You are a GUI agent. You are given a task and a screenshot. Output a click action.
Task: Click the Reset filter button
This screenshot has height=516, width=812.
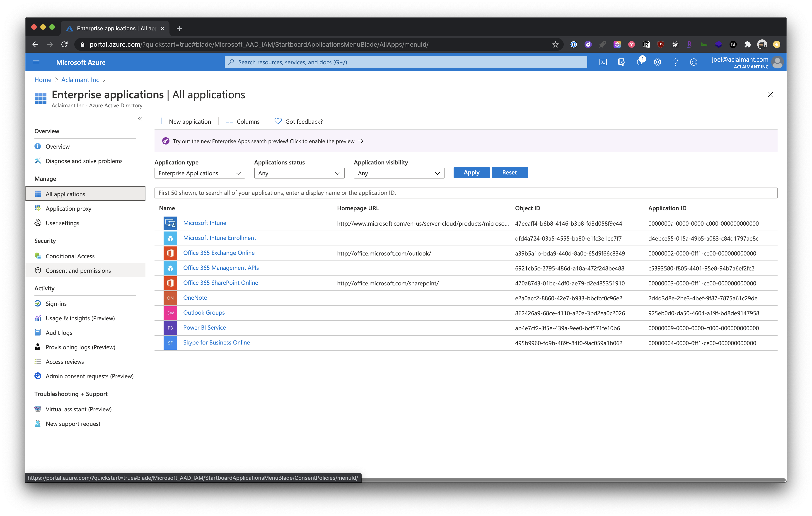pos(509,173)
